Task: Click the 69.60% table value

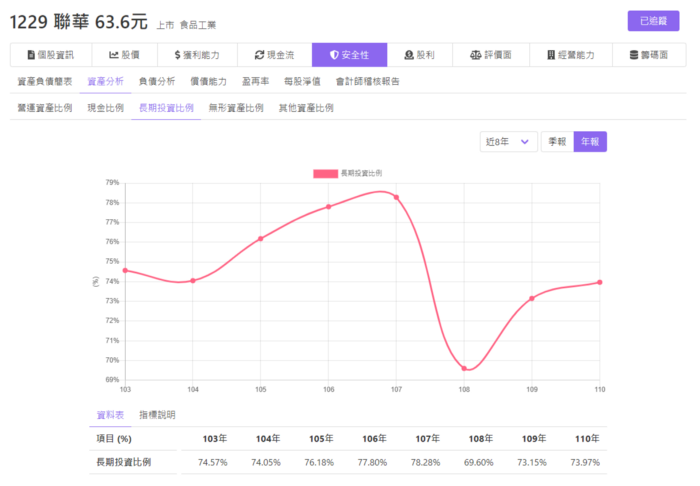Action: [479, 462]
